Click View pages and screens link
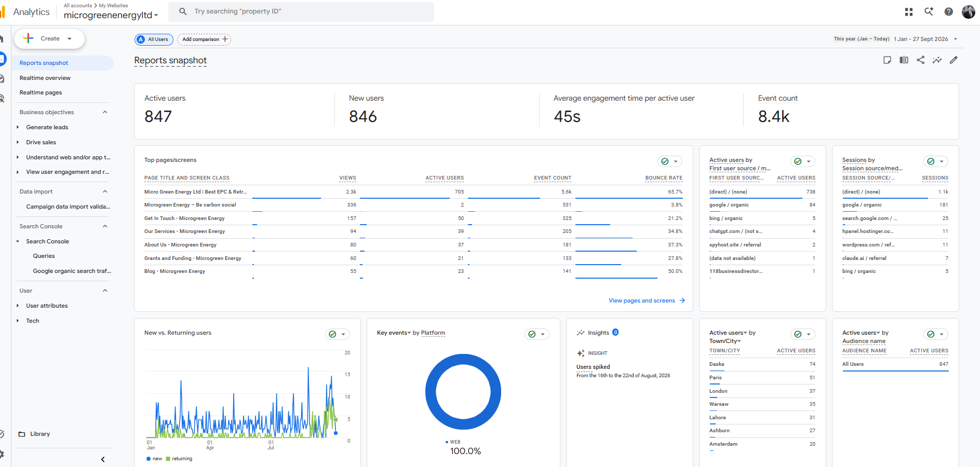The width and height of the screenshot is (980, 467). click(647, 300)
